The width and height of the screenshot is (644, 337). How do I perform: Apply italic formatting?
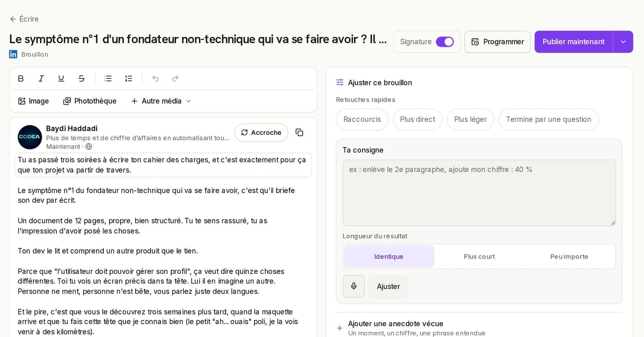(41, 79)
